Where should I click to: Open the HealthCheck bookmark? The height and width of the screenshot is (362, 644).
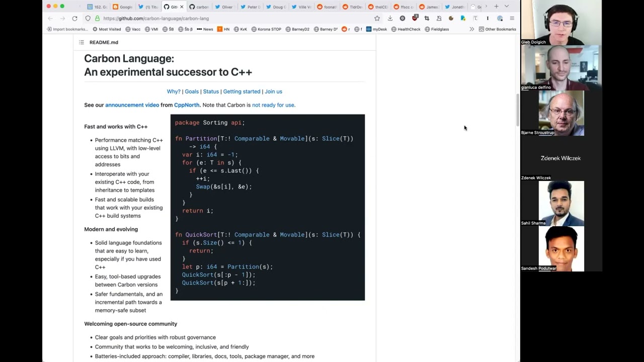[x=406, y=29]
